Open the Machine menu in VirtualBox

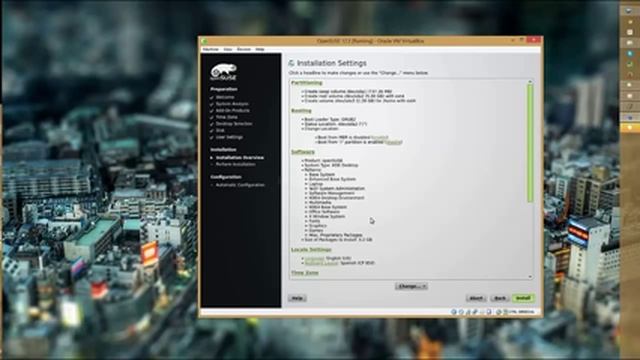point(211,49)
